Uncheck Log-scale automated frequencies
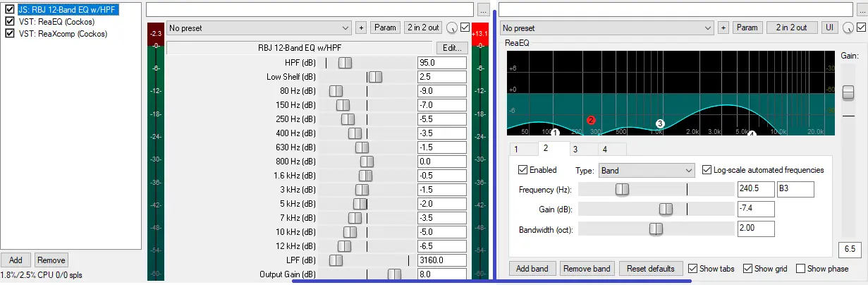The height and width of the screenshot is (285, 868). [x=707, y=170]
